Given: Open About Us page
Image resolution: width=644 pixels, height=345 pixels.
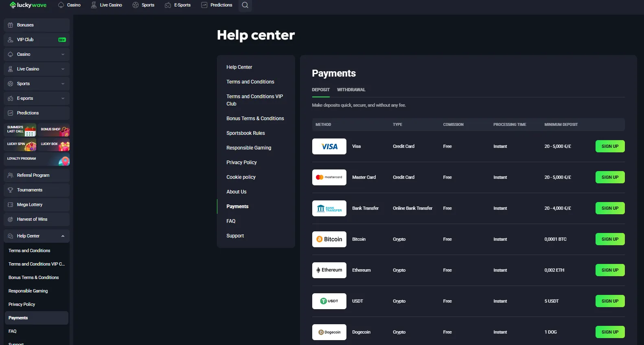Looking at the screenshot, I should tap(237, 192).
